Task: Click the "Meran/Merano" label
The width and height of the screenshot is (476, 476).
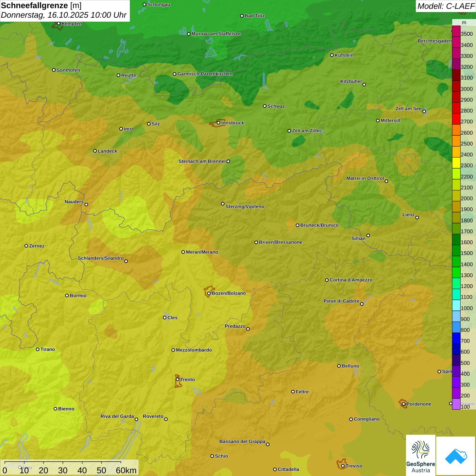Action: [x=202, y=252]
